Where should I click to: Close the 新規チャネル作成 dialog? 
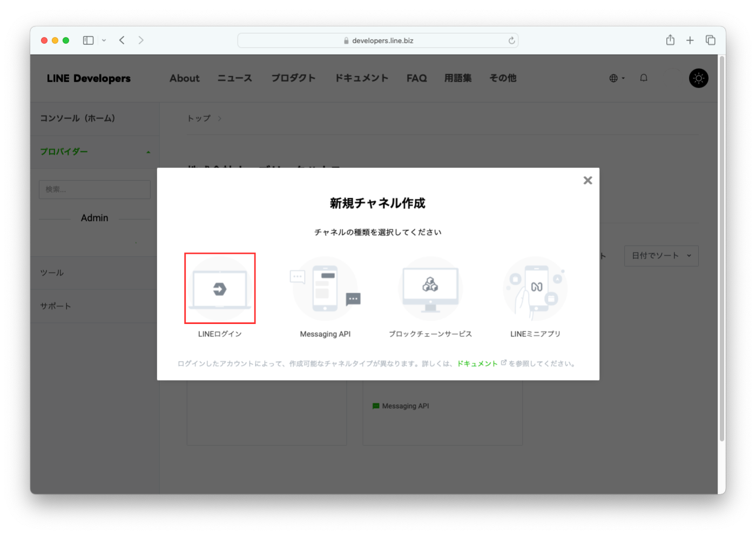[588, 180]
